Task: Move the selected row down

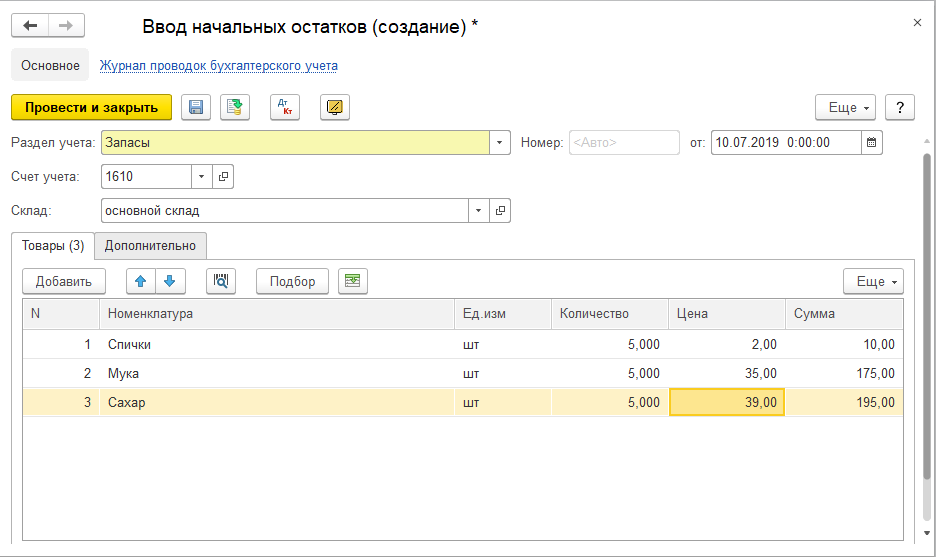Action: click(169, 282)
